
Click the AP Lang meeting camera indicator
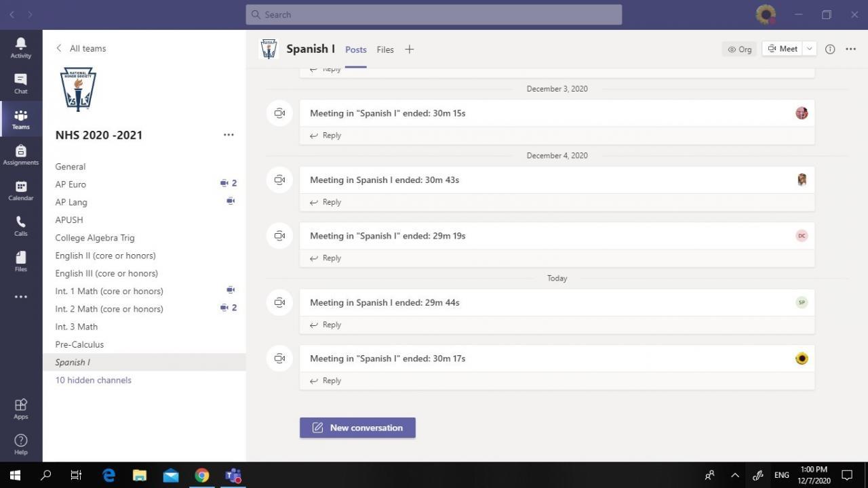pos(231,201)
